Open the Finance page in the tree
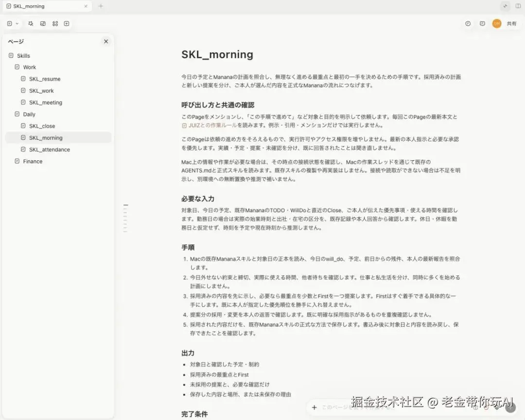 [33, 161]
